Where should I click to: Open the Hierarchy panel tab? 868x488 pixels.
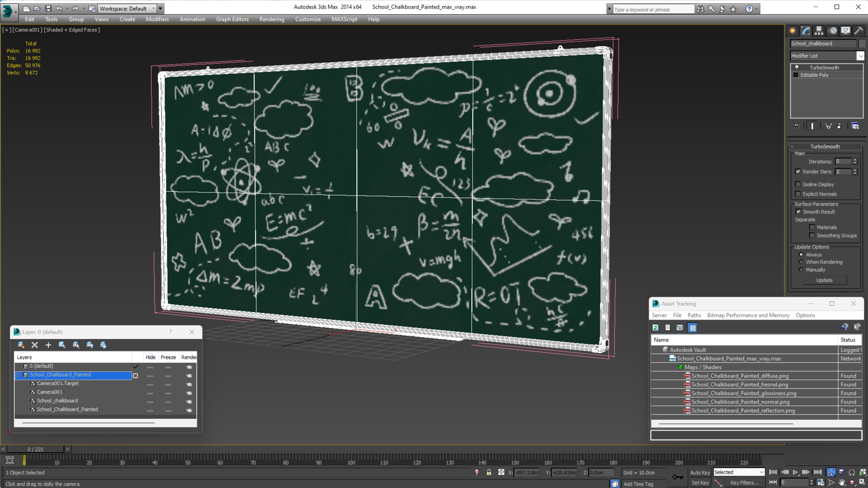(x=819, y=31)
